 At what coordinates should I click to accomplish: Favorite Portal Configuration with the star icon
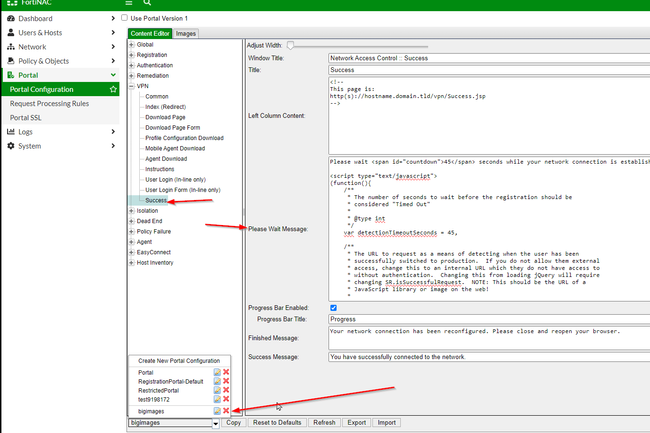[113, 89]
